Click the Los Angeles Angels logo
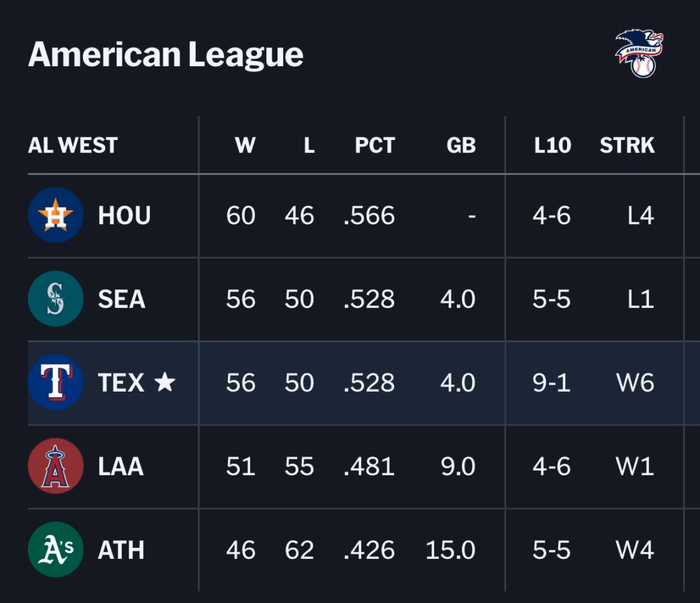700x603 pixels. (56, 466)
